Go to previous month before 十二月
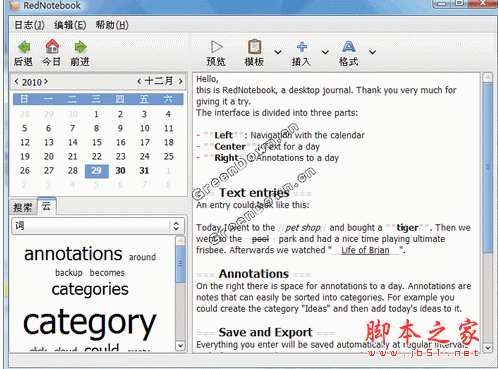Viewport: 498px width, 369px height. pos(139,81)
